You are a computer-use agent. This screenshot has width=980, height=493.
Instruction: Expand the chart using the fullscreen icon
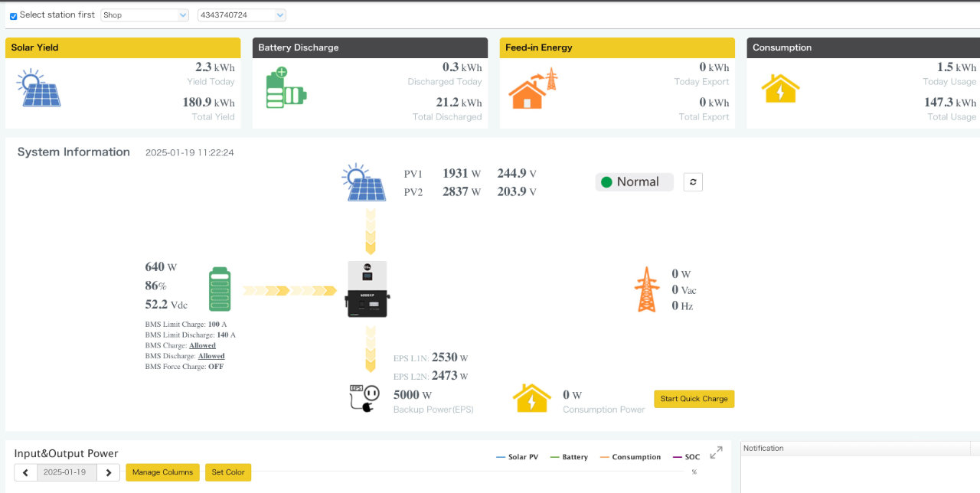pyautogui.click(x=716, y=453)
